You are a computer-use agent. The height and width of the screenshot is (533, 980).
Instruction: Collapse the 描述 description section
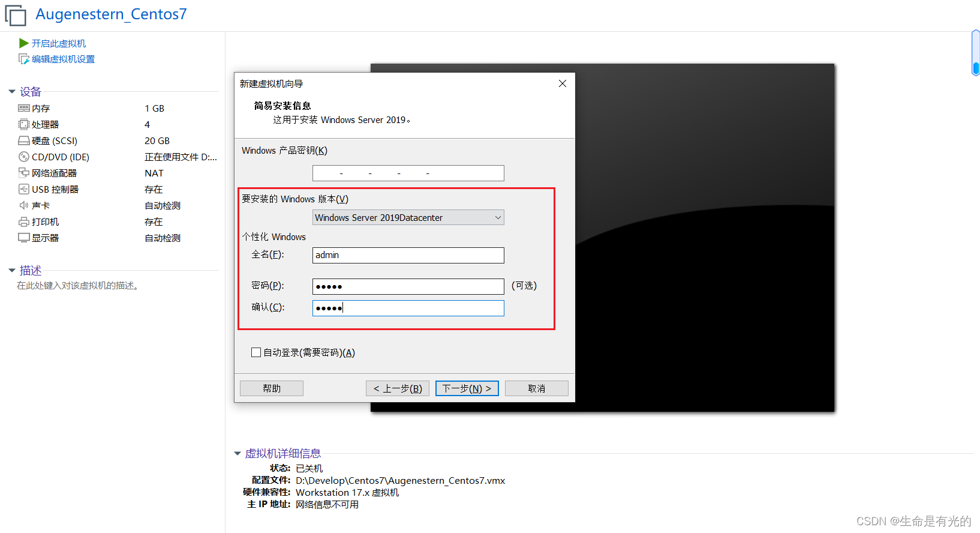12,271
